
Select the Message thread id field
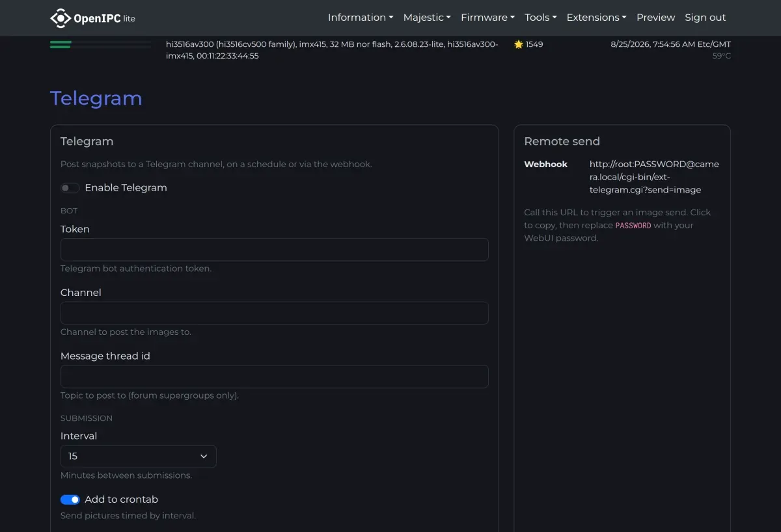coord(275,377)
